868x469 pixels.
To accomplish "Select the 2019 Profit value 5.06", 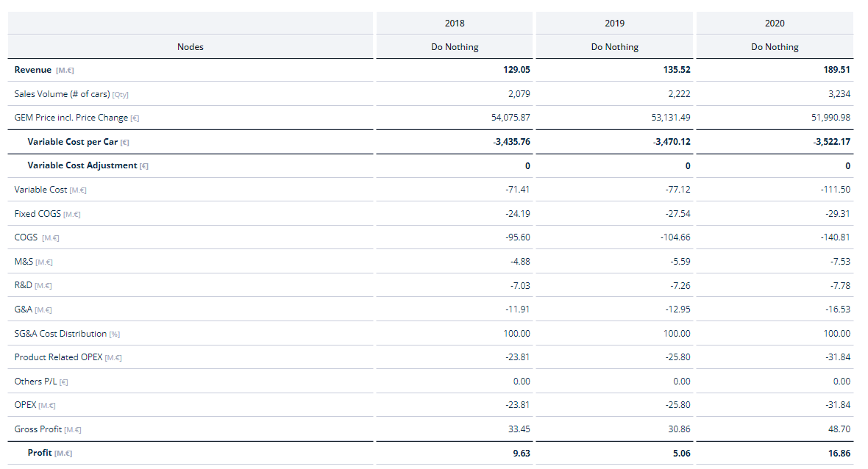I will [x=681, y=453].
